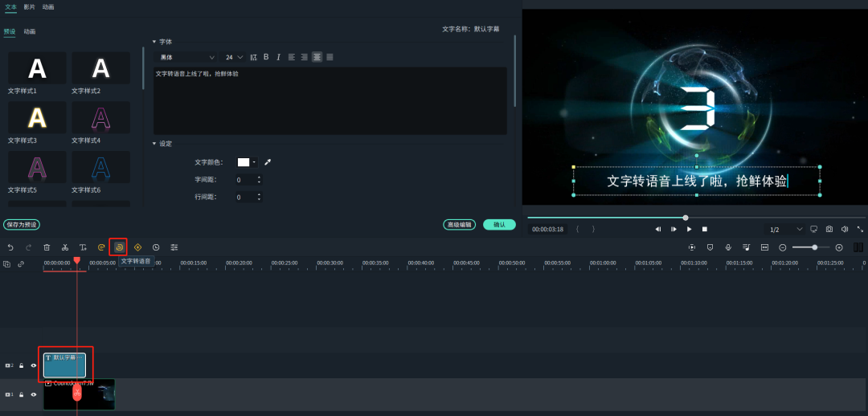Click the 高级编辑 advanced edit button
This screenshot has width=868, height=416.
[x=459, y=225]
